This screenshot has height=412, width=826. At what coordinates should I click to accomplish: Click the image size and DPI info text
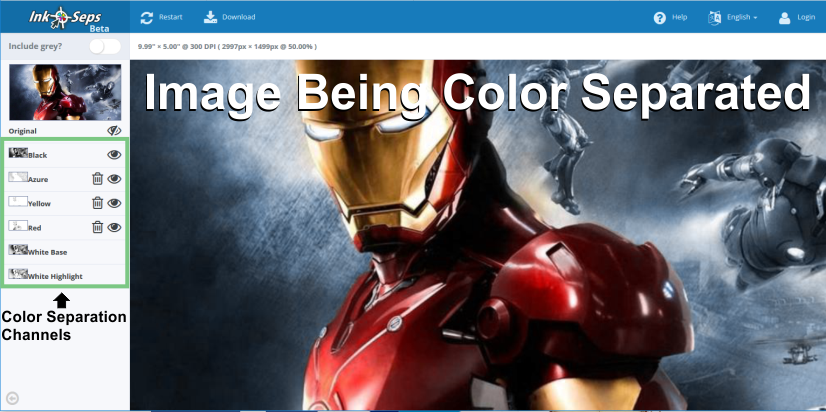[227, 47]
